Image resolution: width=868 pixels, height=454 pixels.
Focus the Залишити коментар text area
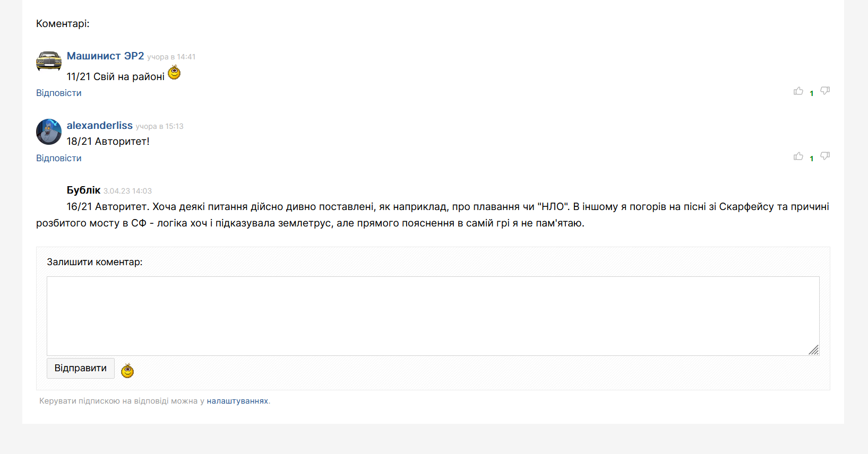pos(433,316)
